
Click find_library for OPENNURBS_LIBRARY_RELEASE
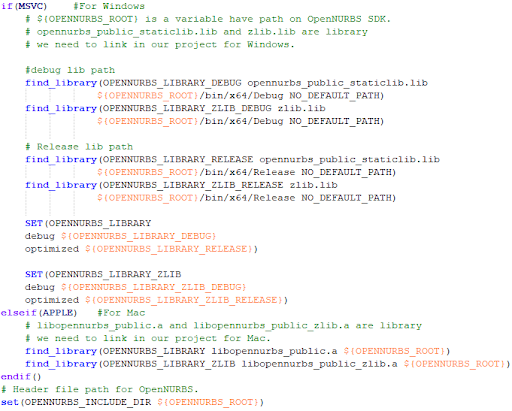[x=61, y=160]
